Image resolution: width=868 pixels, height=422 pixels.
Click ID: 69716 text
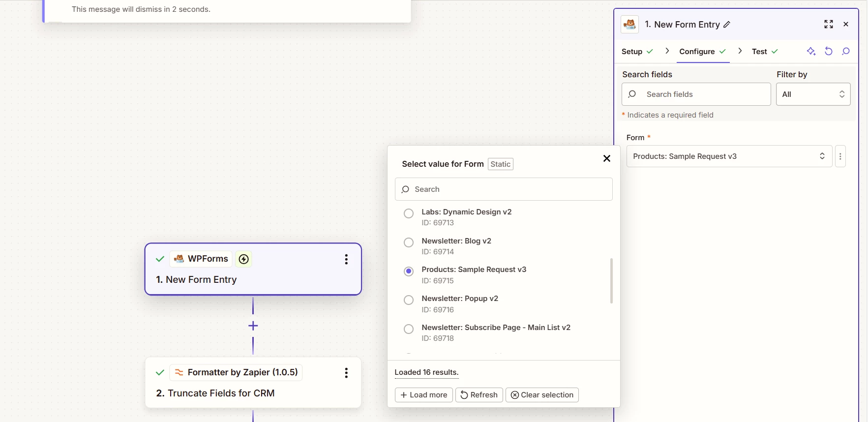coord(438,310)
